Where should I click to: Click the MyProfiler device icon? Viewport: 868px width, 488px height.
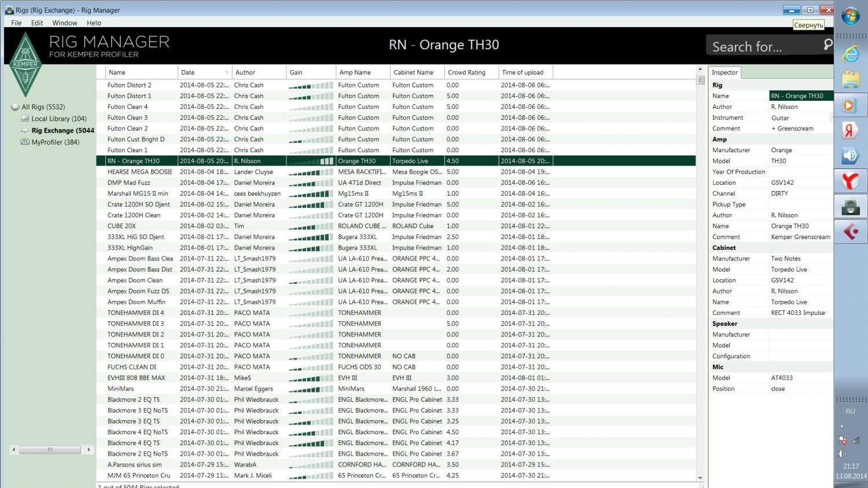click(x=25, y=142)
